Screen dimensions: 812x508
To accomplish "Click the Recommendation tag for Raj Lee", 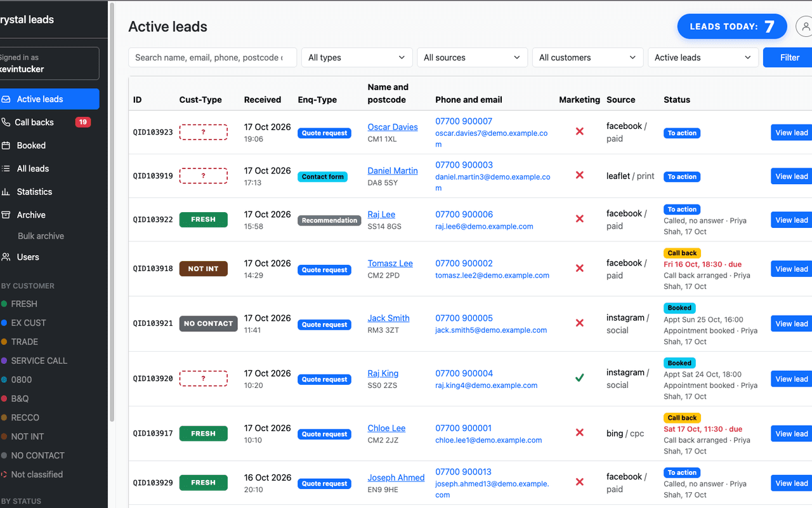I will point(329,220).
